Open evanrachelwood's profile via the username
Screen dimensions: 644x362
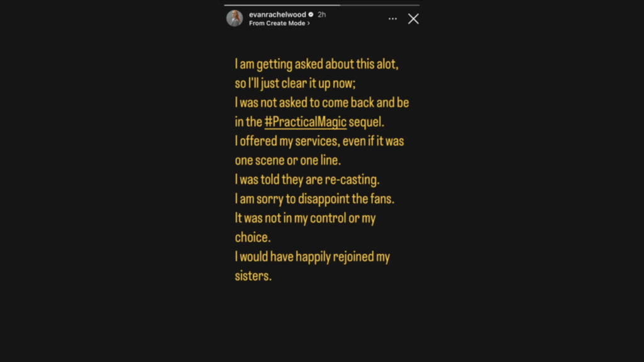point(278,14)
